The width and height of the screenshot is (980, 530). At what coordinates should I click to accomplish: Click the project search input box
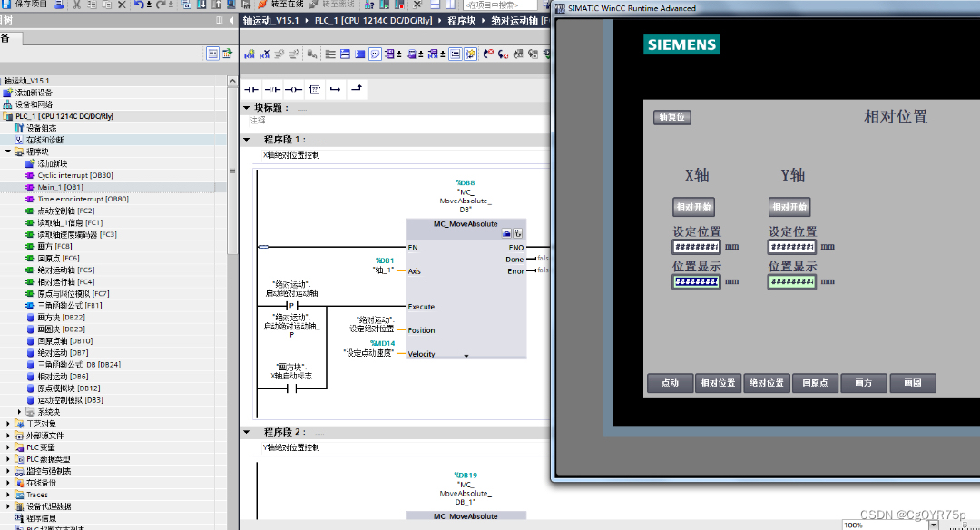pos(500,5)
